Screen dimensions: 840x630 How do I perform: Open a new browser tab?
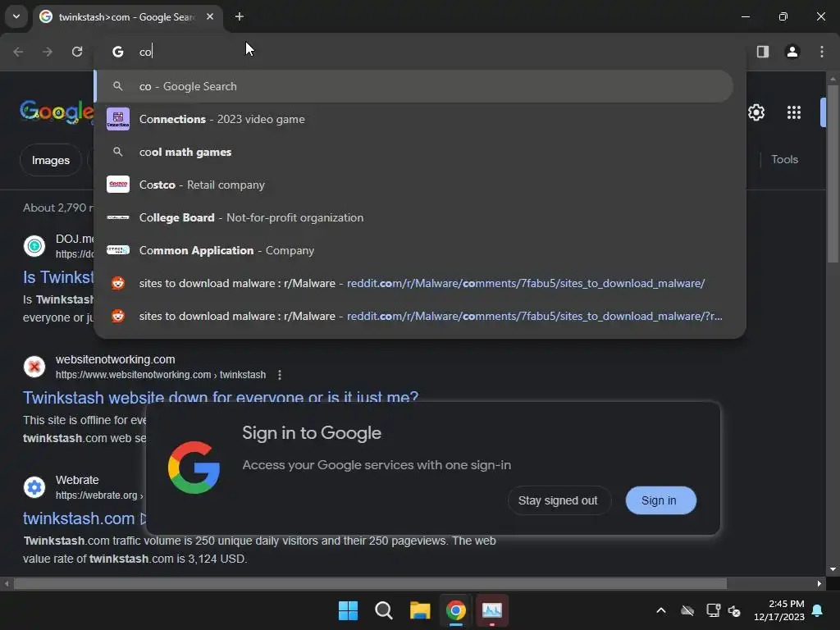[240, 16]
